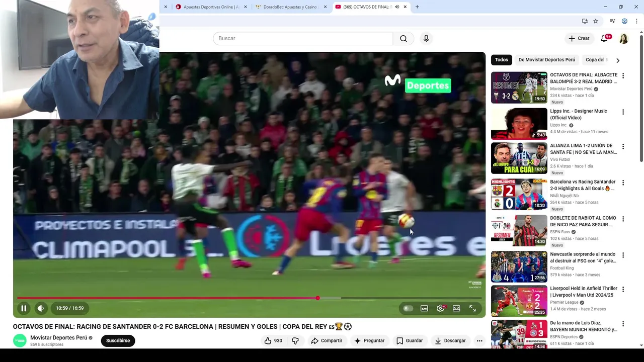Close the DoradoBet tab
Viewport: 644px width, 362px height.
coord(325,7)
